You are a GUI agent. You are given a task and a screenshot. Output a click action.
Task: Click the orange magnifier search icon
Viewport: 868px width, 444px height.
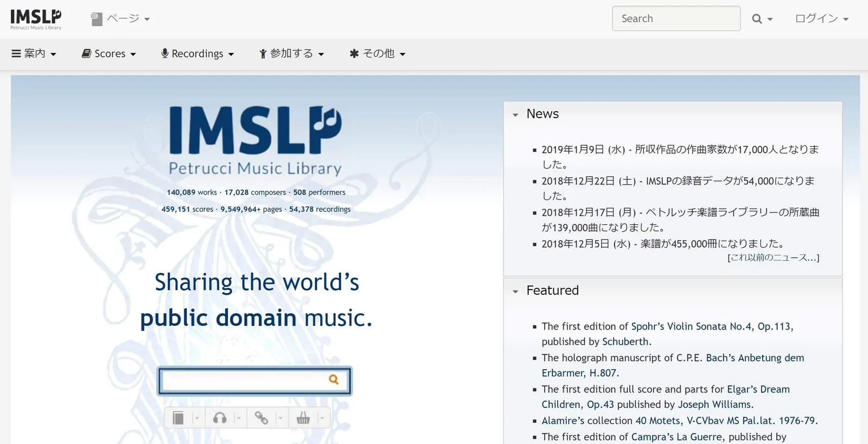click(x=334, y=379)
